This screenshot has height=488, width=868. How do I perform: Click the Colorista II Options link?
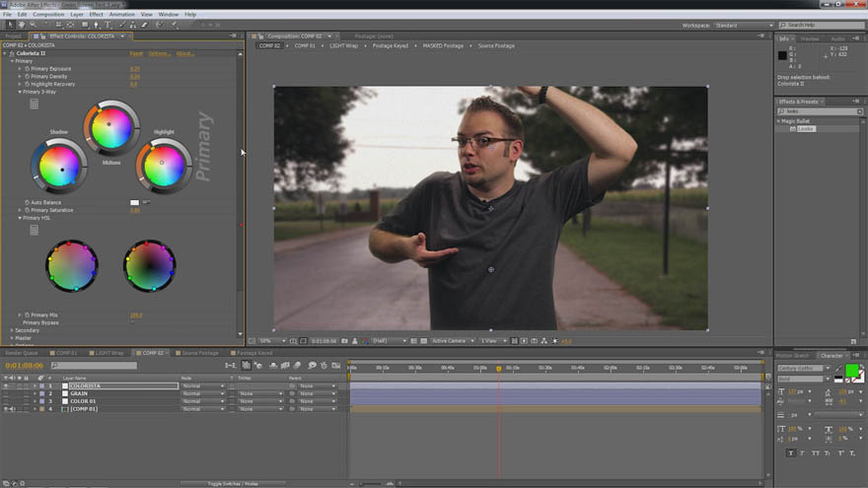160,53
